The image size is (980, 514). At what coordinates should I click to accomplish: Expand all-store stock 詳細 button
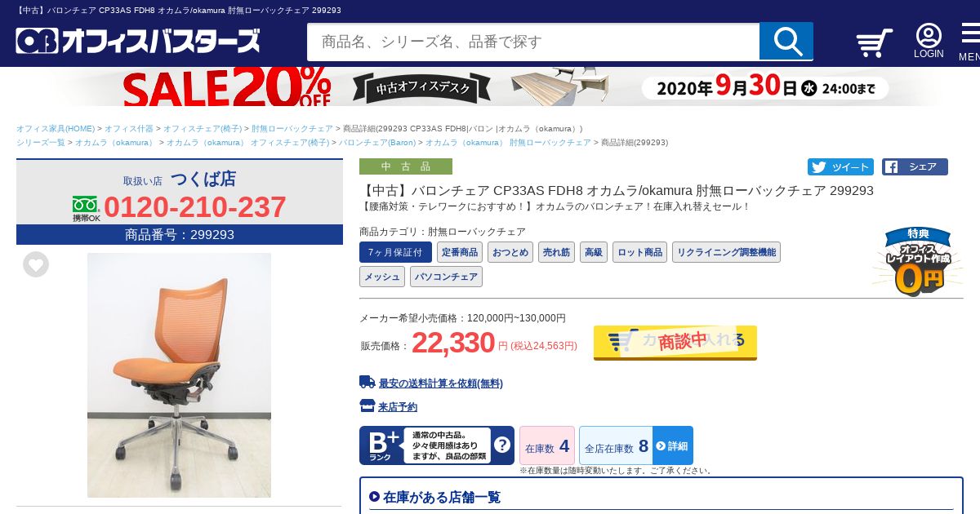tap(673, 446)
